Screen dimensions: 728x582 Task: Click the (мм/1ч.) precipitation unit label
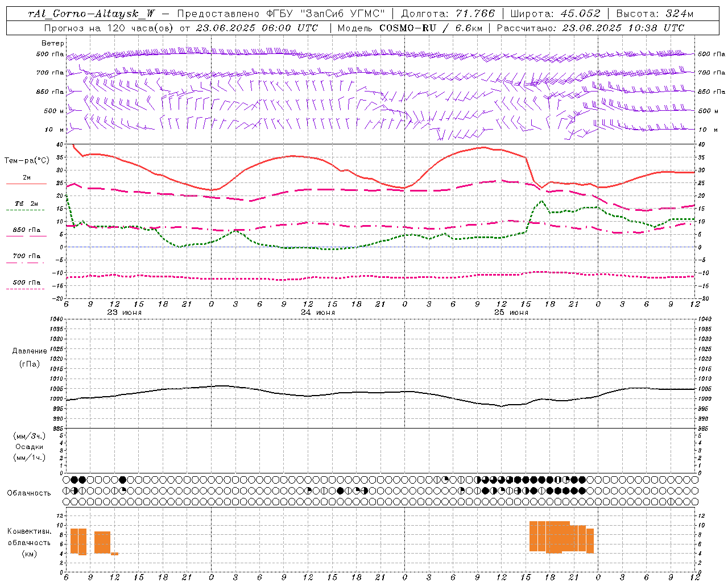(30, 458)
